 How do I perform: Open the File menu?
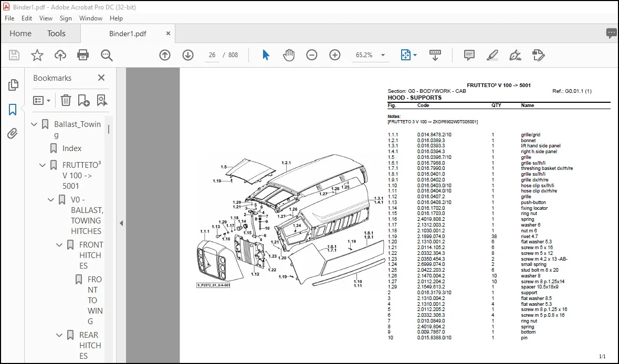point(9,18)
